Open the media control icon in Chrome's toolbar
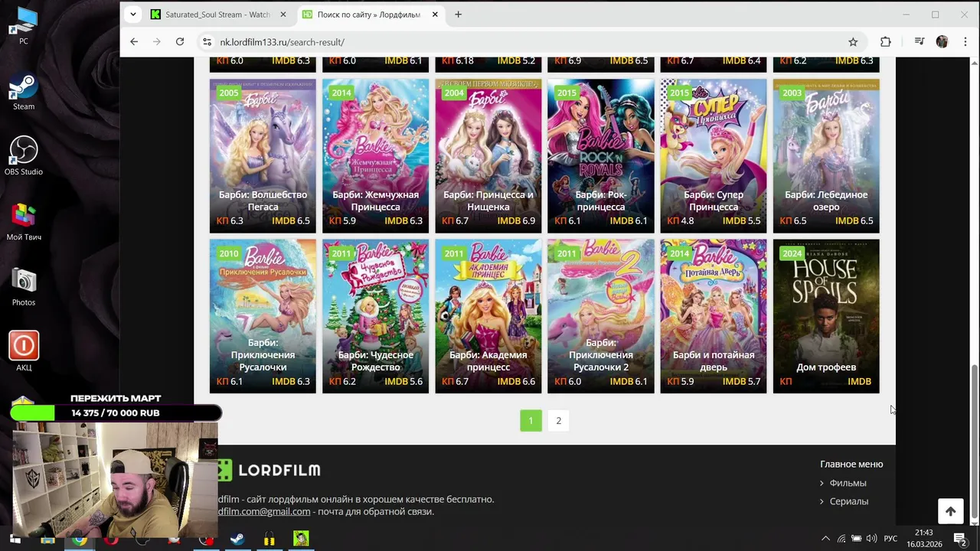Screen dimensions: 980x551 click(920, 42)
